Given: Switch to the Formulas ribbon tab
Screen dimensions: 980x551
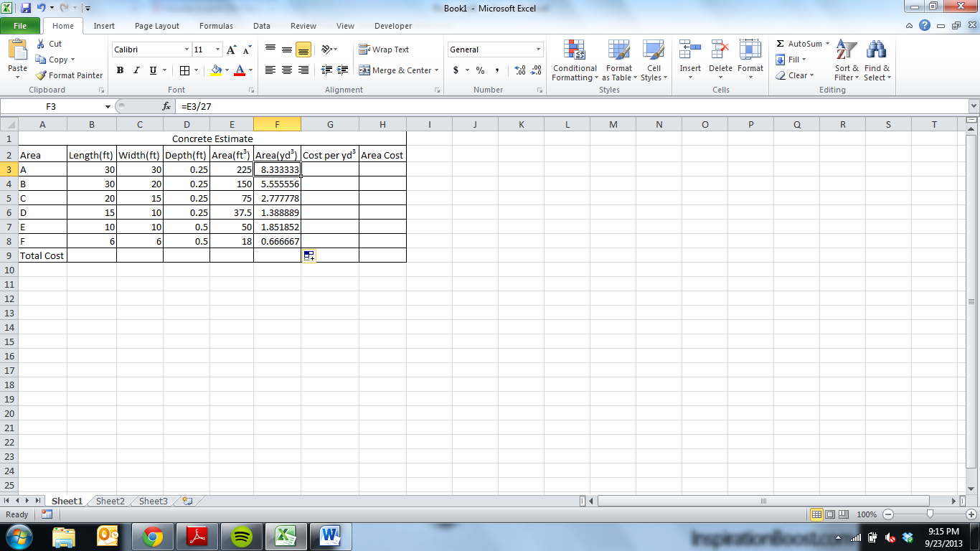Looking at the screenshot, I should pos(216,26).
